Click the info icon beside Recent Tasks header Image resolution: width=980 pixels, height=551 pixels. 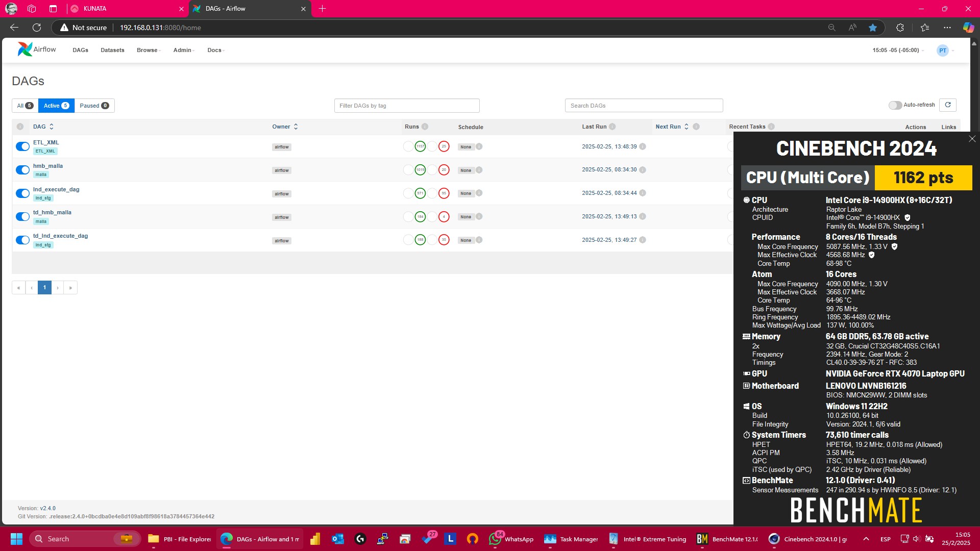[x=771, y=127]
